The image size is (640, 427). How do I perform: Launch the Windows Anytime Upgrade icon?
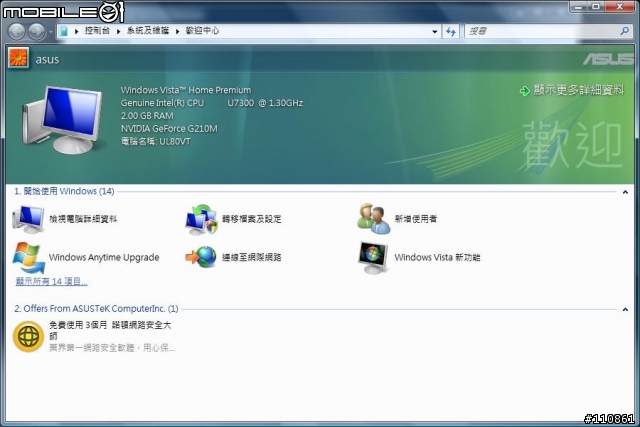(28, 258)
